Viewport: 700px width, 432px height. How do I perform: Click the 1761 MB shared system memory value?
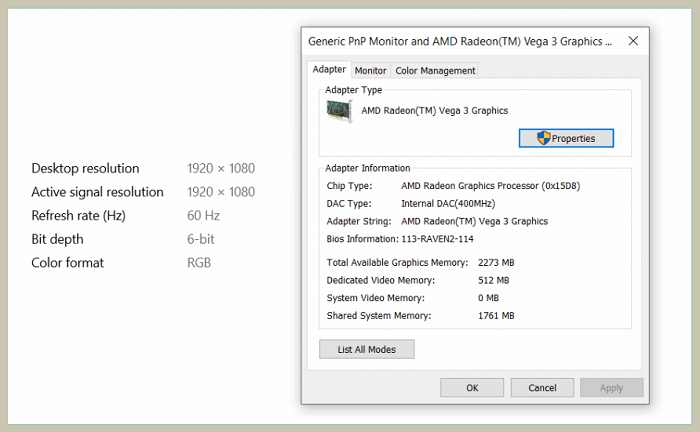click(496, 316)
